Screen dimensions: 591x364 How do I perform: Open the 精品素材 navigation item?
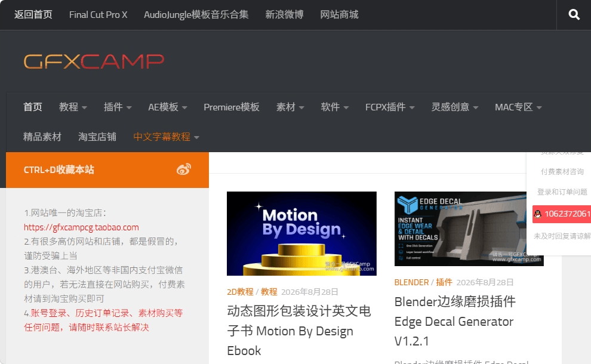(42, 137)
